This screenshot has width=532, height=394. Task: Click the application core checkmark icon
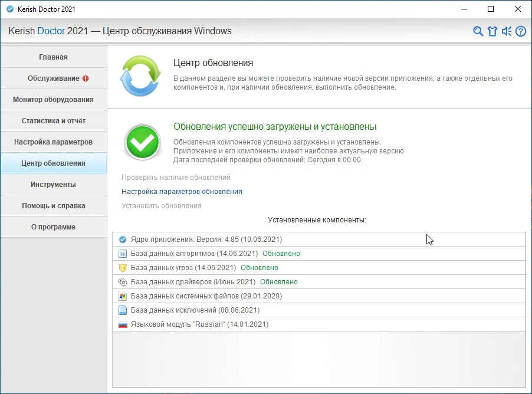click(x=123, y=239)
